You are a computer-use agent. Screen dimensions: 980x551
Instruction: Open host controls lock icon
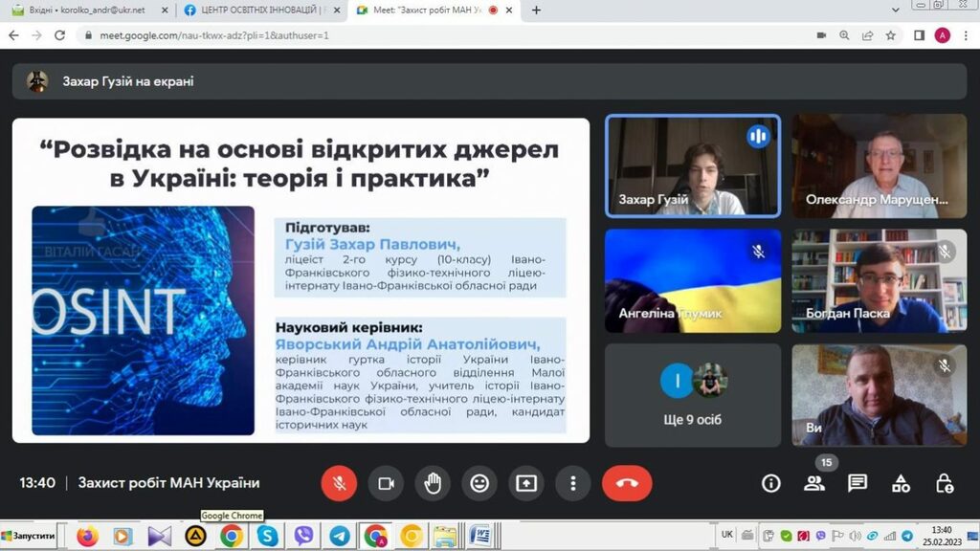(944, 483)
